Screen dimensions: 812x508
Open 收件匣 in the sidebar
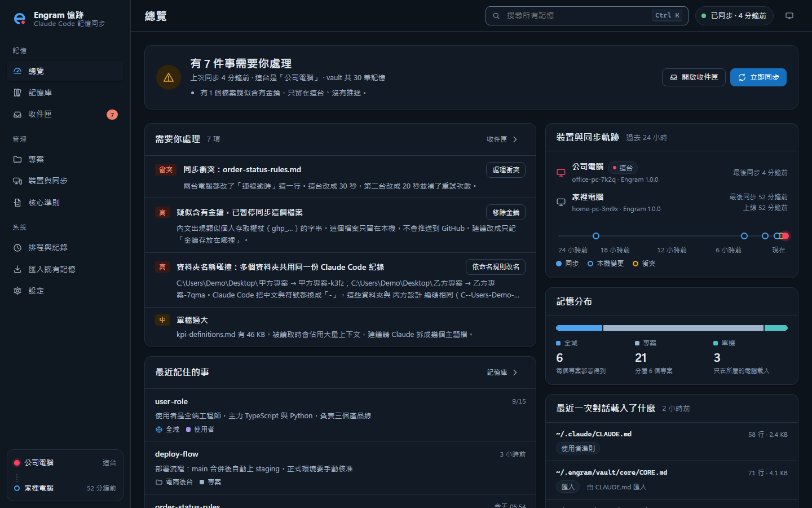pos(65,114)
